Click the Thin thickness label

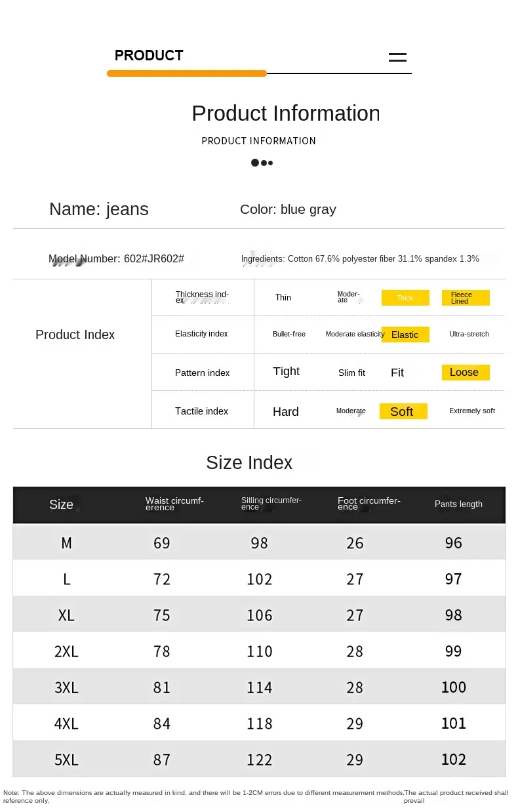pos(283,298)
